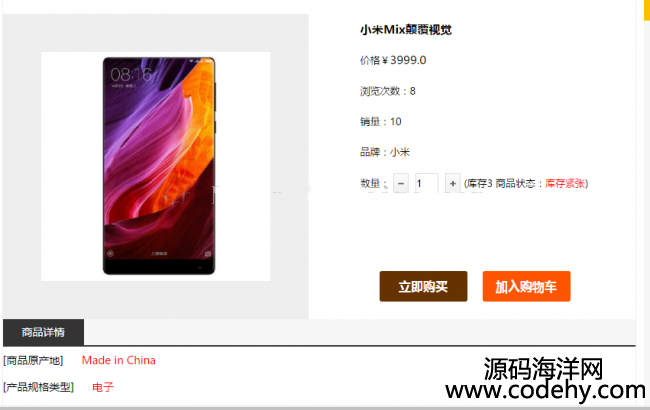
Task: Click the quantity input field
Action: [x=427, y=183]
